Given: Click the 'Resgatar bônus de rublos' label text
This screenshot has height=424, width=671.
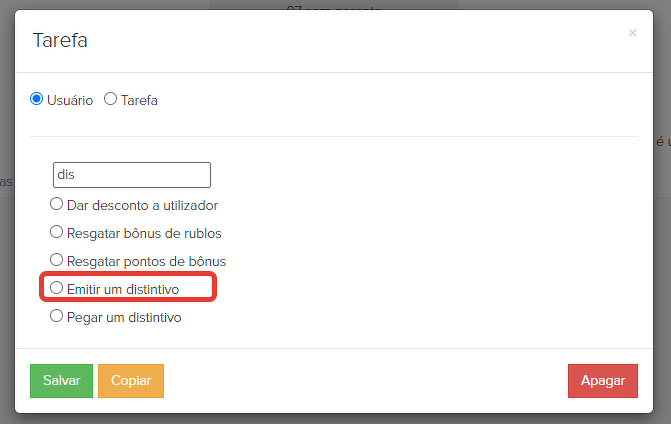Looking at the screenshot, I should [x=144, y=233].
